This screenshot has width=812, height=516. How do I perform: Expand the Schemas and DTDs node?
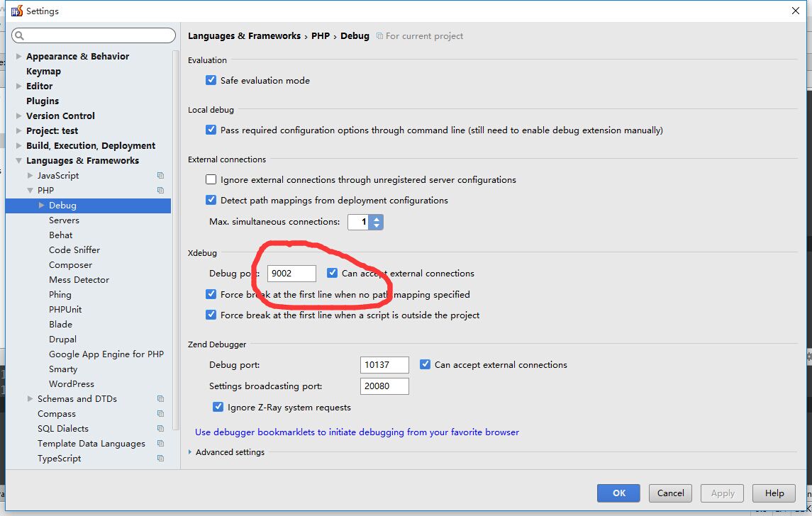pos(30,399)
